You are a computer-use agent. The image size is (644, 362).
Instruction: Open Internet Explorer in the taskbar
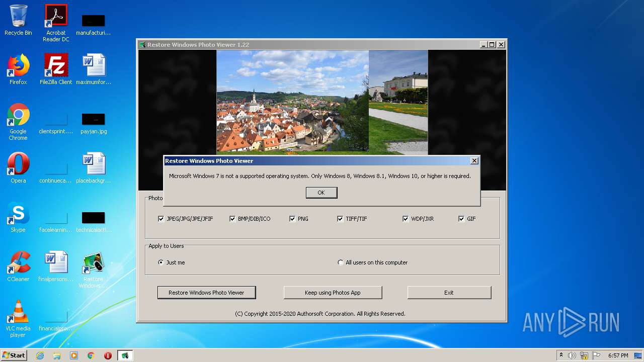coord(40,355)
